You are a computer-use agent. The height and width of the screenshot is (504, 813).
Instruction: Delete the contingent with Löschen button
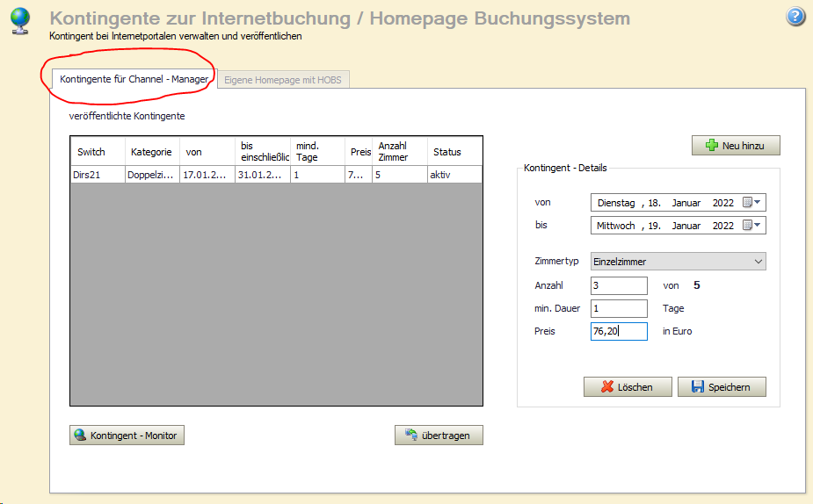[628, 387]
